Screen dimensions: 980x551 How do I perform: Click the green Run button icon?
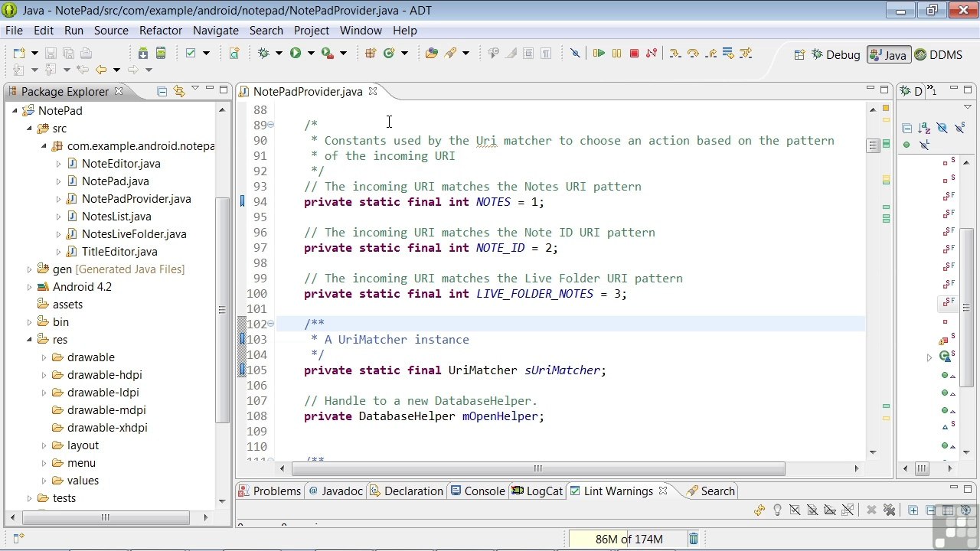pos(295,53)
